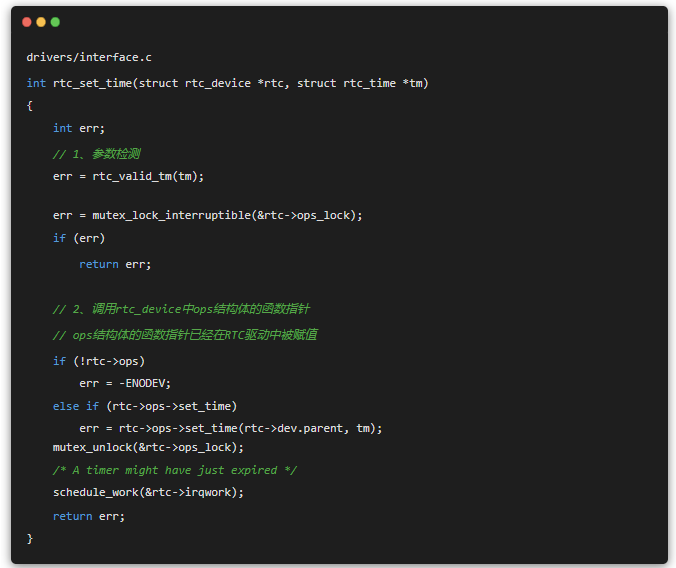Click the '1、参数检测' comment
This screenshot has width=676, height=568.
pos(96,154)
